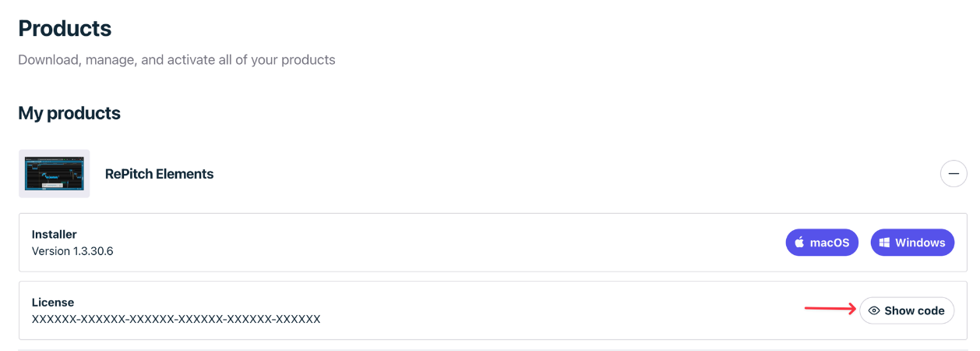The width and height of the screenshot is (980, 351).
Task: Download the Windows installer
Action: pyautogui.click(x=912, y=243)
